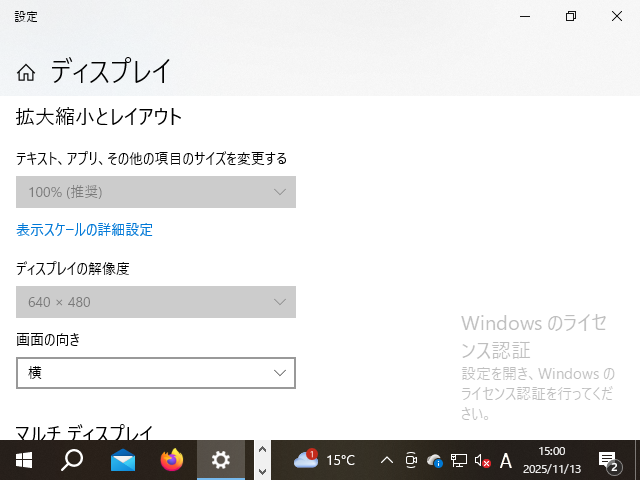This screenshot has width=640, height=480.
Task: Go to Settings home via house icon
Action: [x=26, y=73]
